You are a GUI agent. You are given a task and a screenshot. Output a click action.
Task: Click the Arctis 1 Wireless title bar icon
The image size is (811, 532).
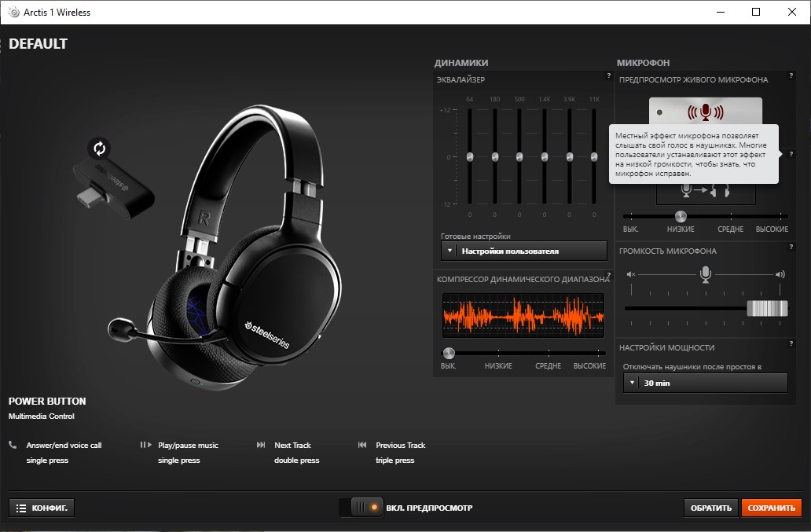point(14,12)
